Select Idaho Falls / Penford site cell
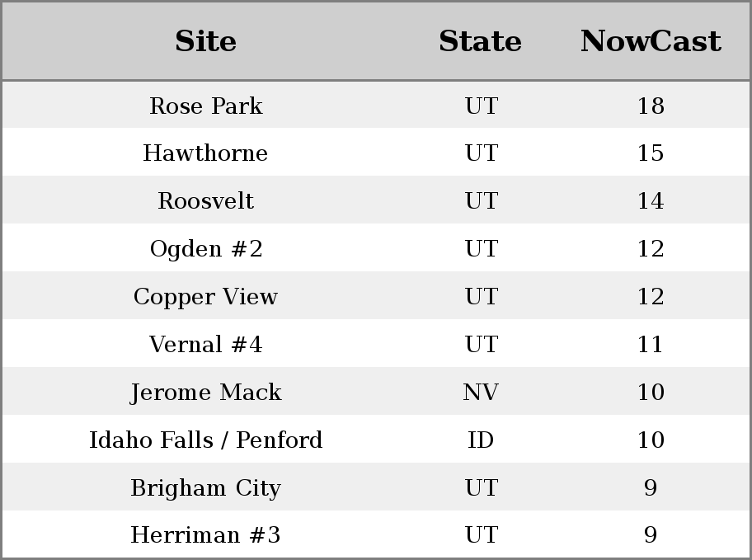752x560 pixels. (x=206, y=440)
